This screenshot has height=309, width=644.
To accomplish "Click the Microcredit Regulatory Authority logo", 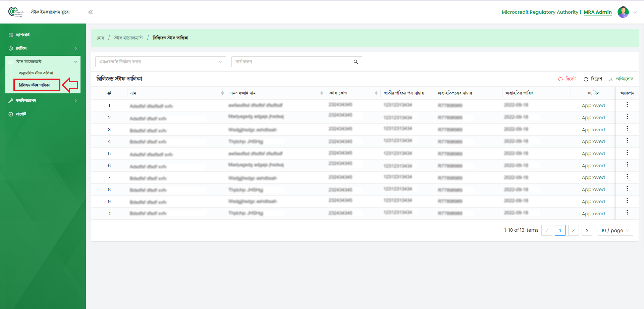I will [16, 12].
